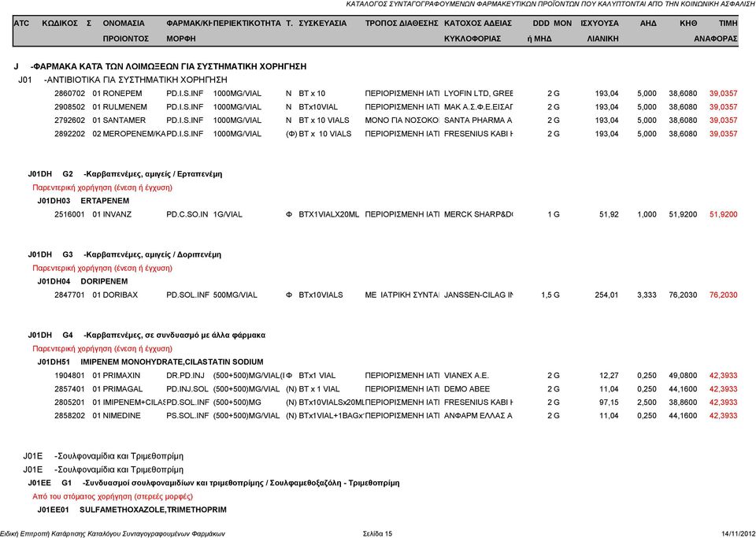Click PRIMAXIN retail price 12,27

pos(609,376)
